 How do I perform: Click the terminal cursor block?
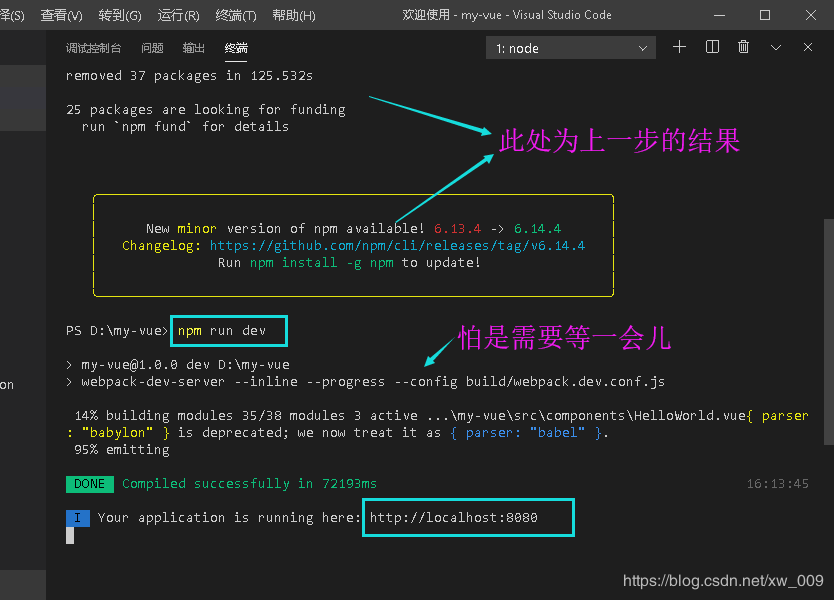[70, 536]
